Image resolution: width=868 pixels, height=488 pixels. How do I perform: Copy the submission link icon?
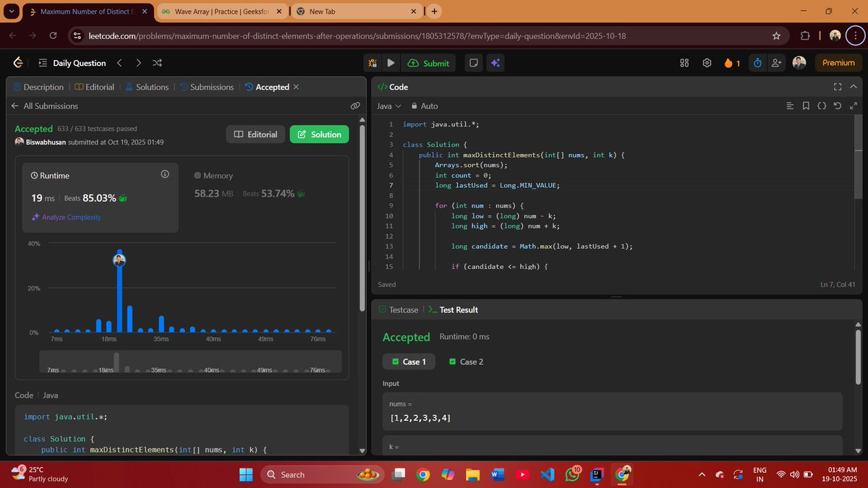(355, 106)
